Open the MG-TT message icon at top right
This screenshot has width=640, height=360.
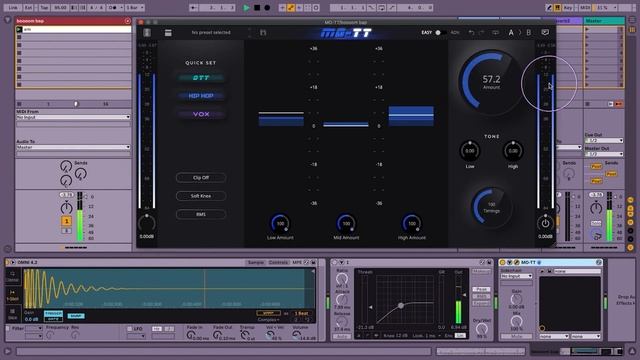click(x=545, y=32)
